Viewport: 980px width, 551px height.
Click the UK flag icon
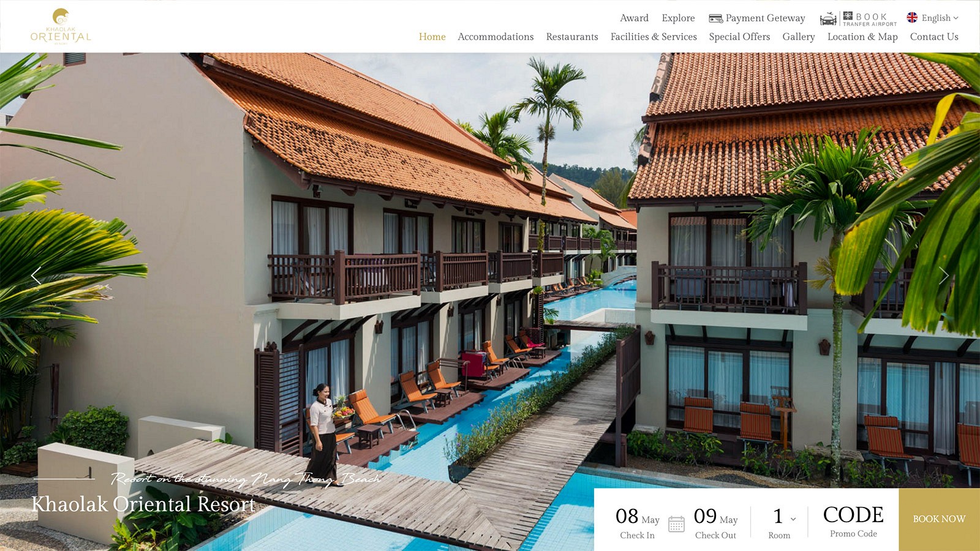[912, 18]
